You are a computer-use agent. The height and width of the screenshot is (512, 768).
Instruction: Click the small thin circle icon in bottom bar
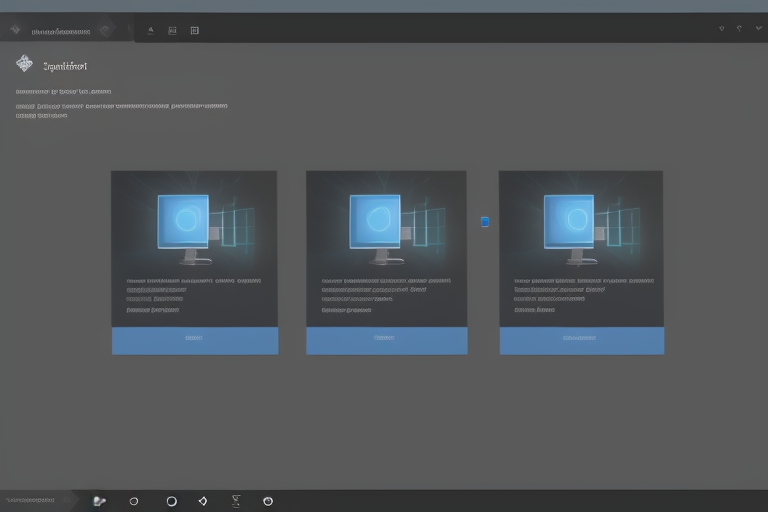point(134,501)
